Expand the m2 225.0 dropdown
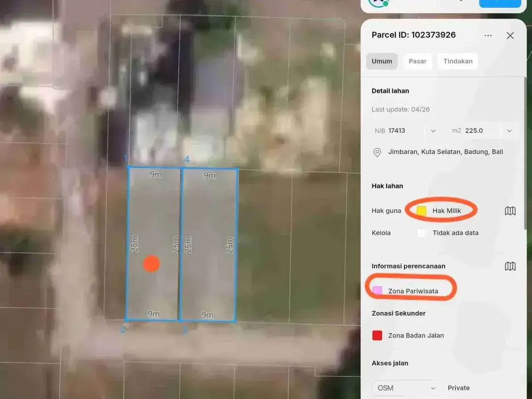The width and height of the screenshot is (532, 399). pos(509,131)
